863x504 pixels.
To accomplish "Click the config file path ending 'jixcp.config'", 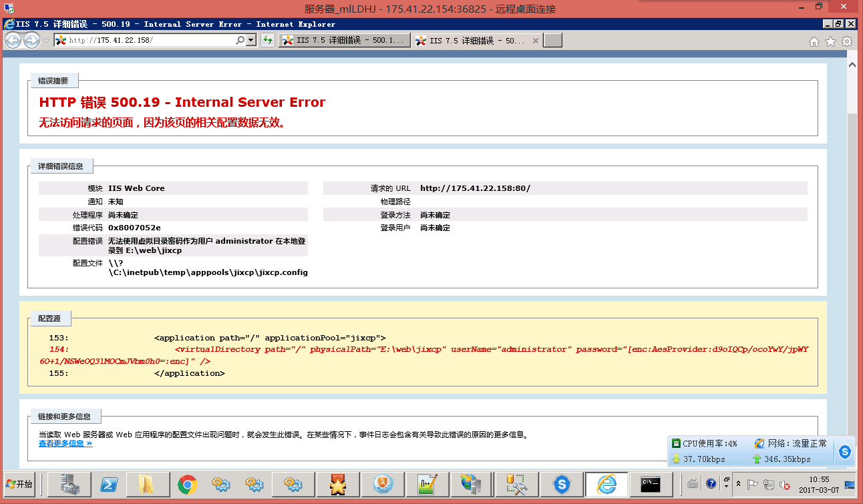I will tap(208, 268).
